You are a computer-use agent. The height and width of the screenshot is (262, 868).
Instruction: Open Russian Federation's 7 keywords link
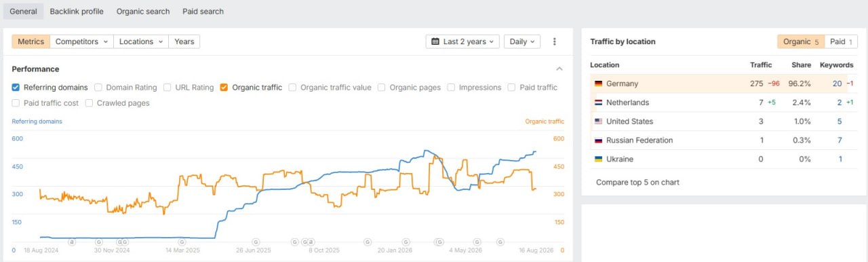point(839,141)
